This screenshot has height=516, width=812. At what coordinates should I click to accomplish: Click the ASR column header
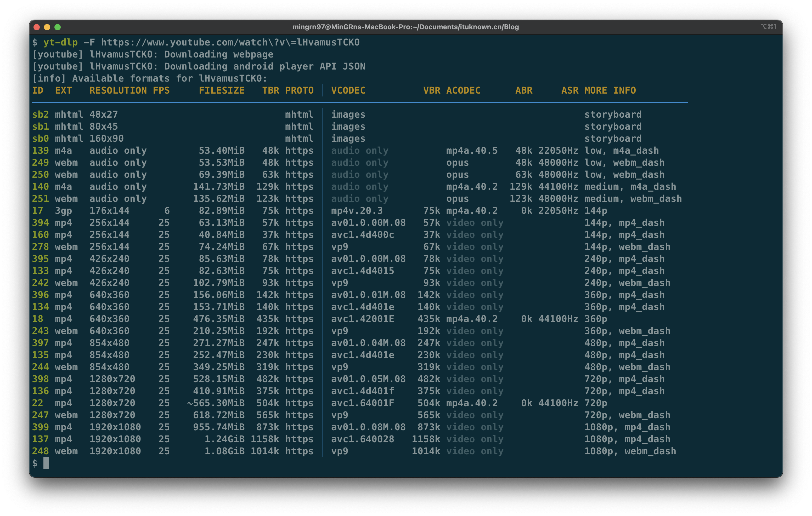coord(569,90)
